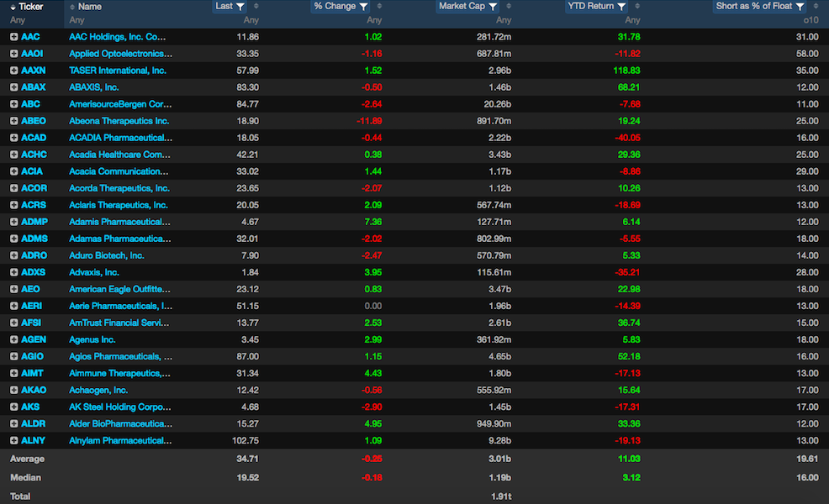Click sort arrows next to Market Cap column
Screen dimensions: 829x504
tap(509, 7)
